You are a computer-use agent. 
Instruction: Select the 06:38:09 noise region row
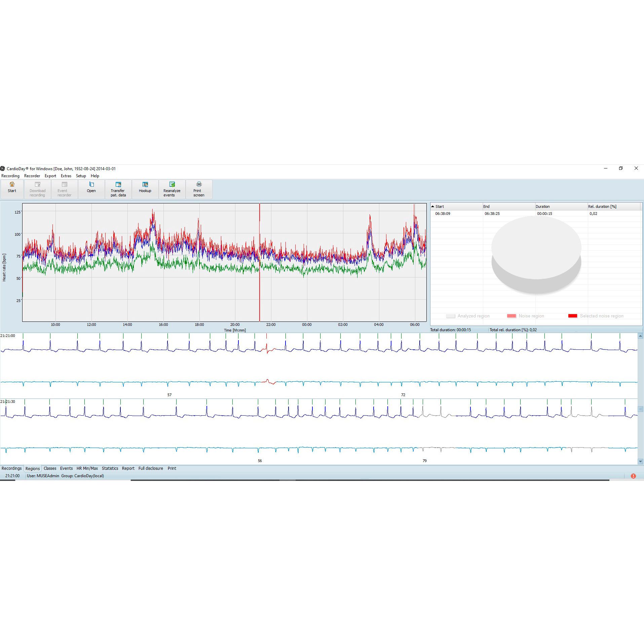pos(443,214)
